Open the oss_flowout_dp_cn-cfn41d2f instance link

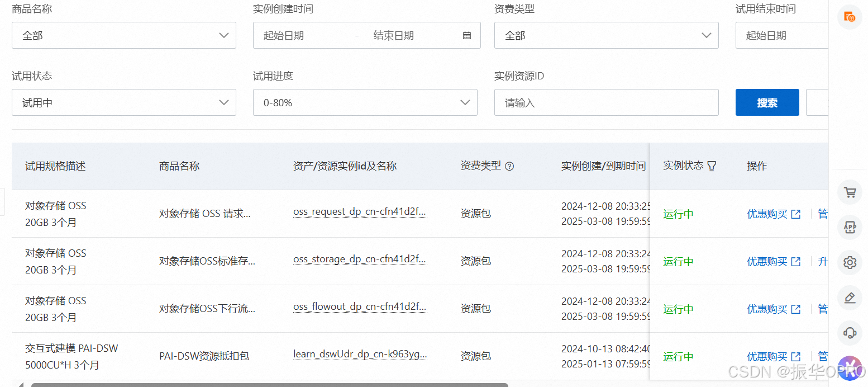pos(360,307)
